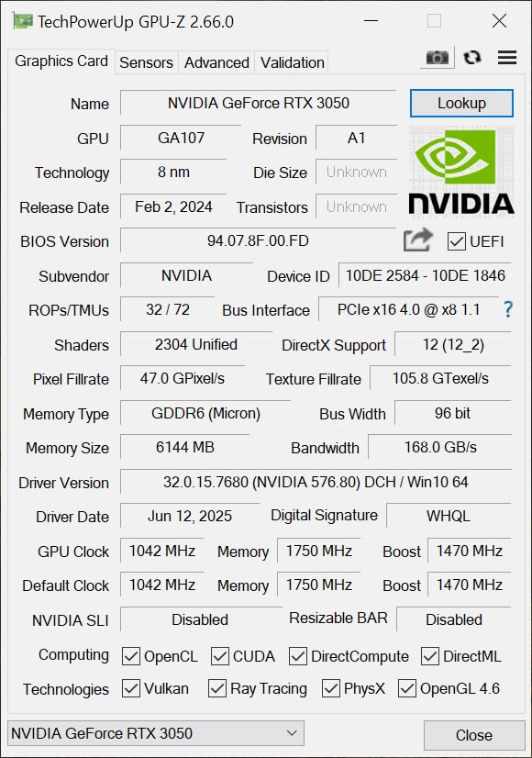Switch to the Sensors tab
532x758 pixels.
tap(146, 62)
